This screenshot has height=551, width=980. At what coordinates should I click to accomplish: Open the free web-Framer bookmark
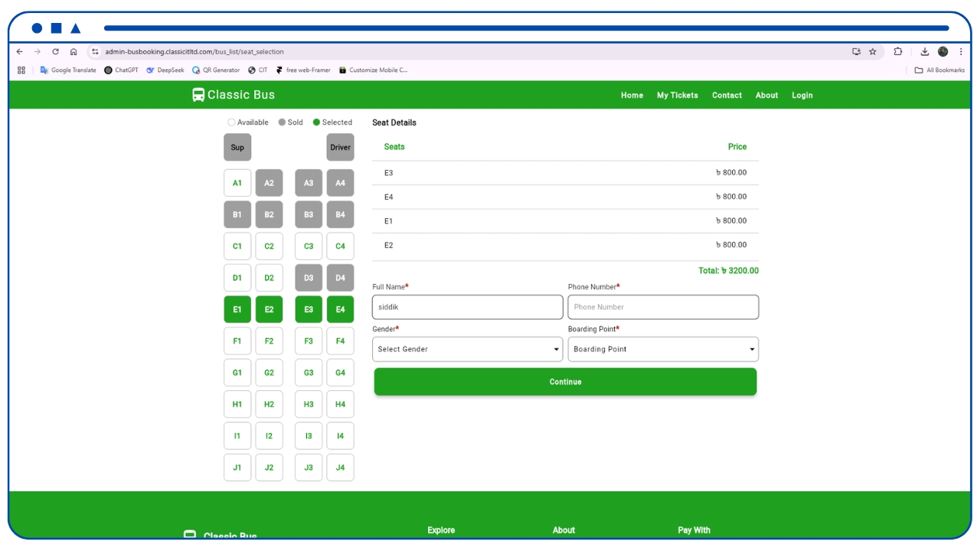(x=303, y=70)
